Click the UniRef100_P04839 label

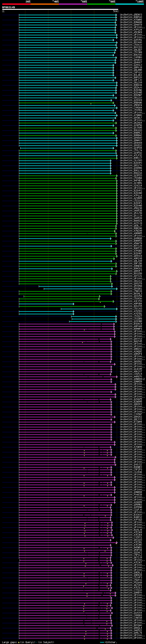[x=131, y=495]
